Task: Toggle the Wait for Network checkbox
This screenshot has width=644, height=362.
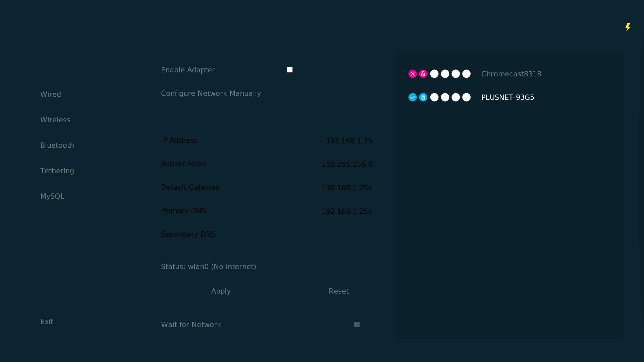Action: coord(357,324)
